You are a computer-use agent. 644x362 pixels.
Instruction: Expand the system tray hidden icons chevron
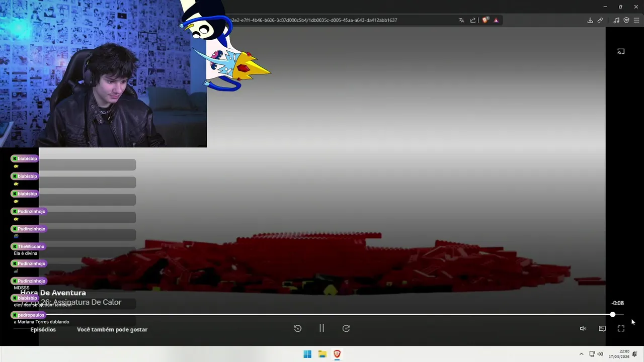581,354
